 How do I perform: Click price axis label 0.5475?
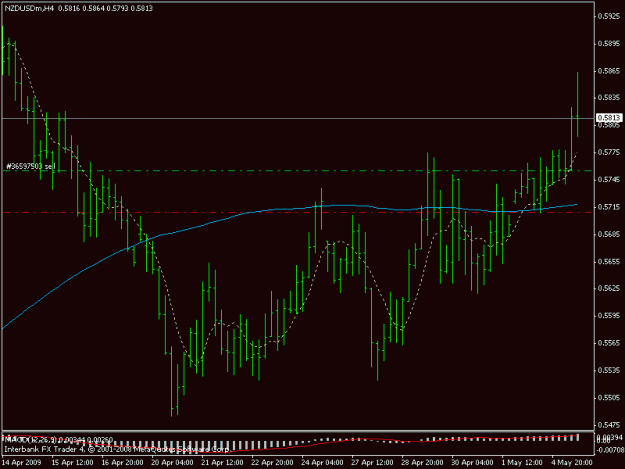point(609,425)
